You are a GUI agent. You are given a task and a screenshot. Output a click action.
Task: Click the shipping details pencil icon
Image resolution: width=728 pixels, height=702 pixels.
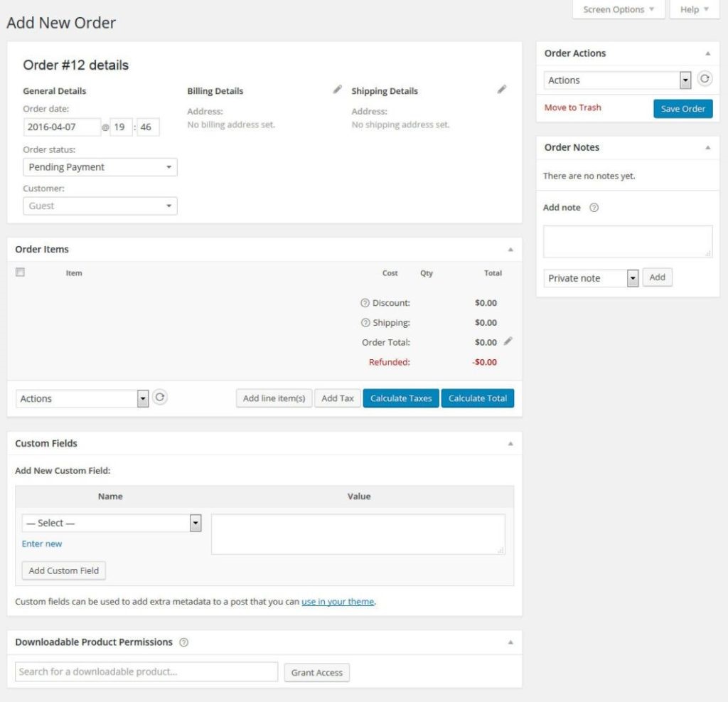click(x=502, y=90)
